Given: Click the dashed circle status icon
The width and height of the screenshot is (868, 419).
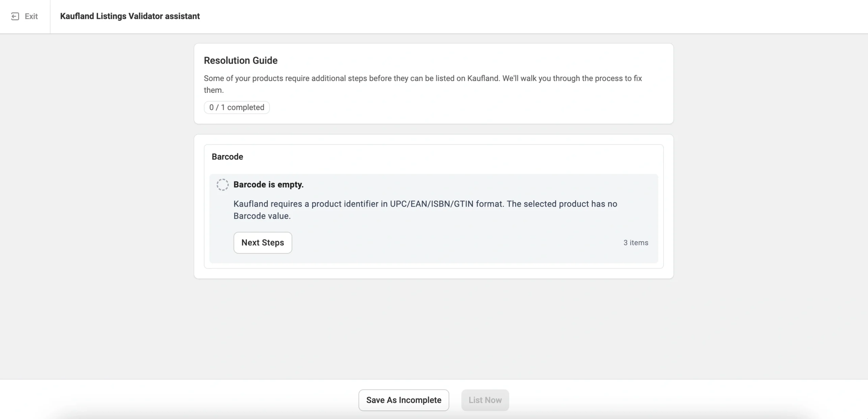Looking at the screenshot, I should pos(222,185).
